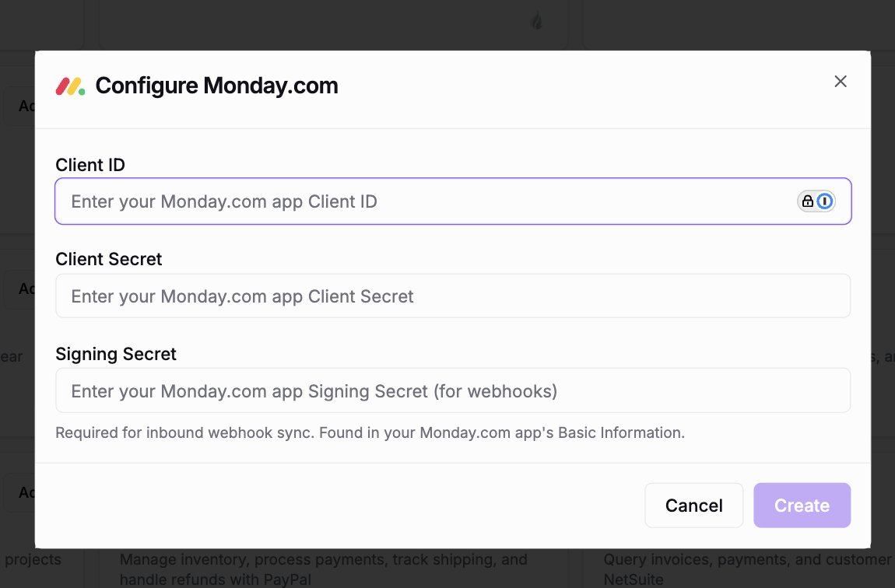Viewport: 895px width, 588px height.
Task: Focus the Signing Secret input field
Action: pyautogui.click(x=389, y=390)
